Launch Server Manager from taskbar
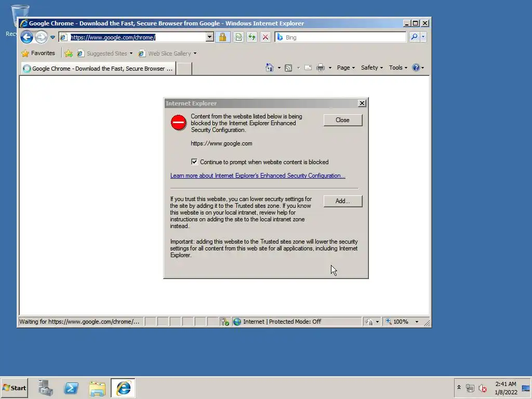The image size is (532, 399). tap(46, 388)
